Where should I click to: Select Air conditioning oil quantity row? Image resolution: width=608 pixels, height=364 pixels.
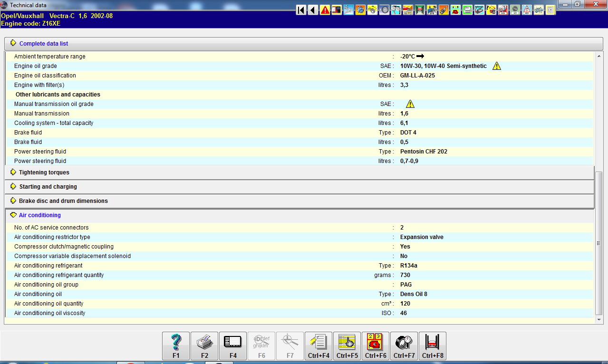click(x=299, y=304)
